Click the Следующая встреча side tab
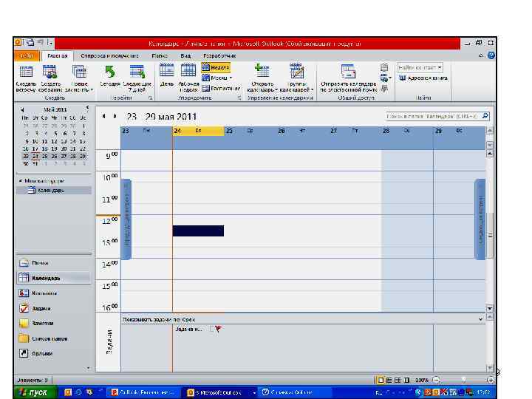The width and height of the screenshot is (532, 399). coord(480,219)
